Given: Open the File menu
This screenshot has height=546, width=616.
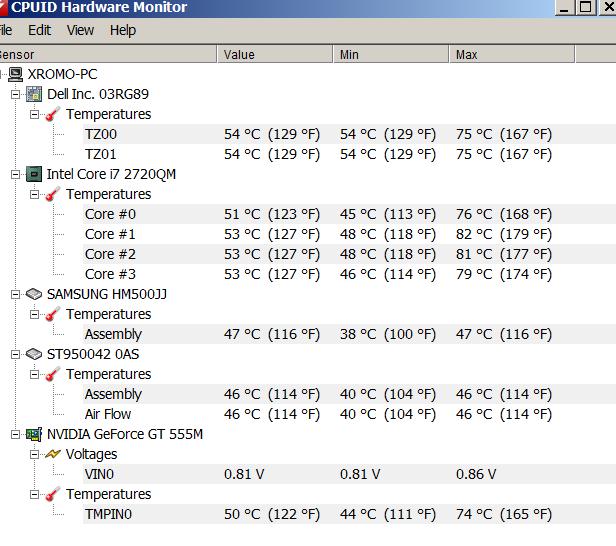Looking at the screenshot, I should pyautogui.click(x=6, y=30).
